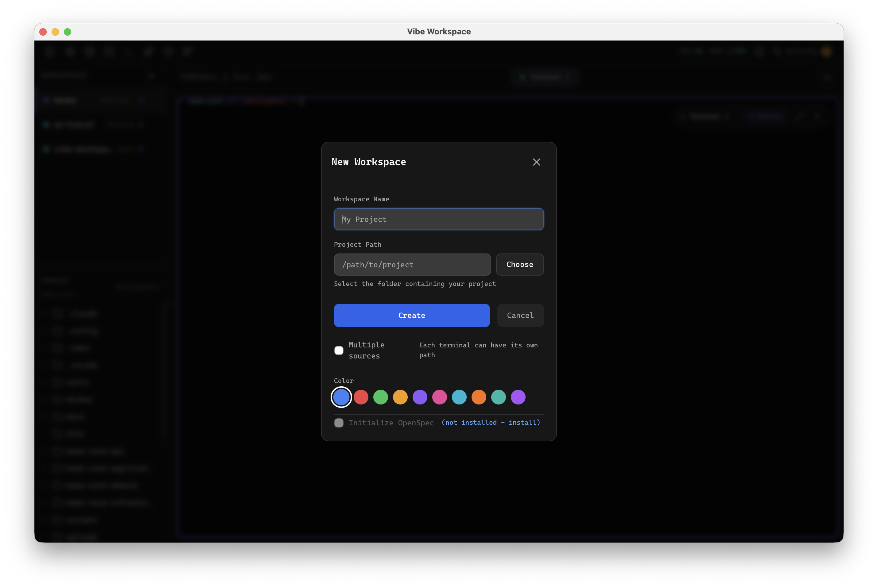Focus the Project Path text field
The width and height of the screenshot is (878, 588).
(412, 264)
